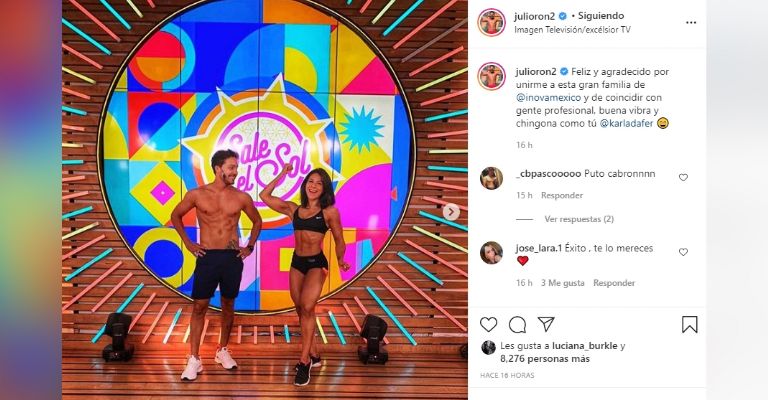Toggle the Siguiendo following status

pyautogui.click(x=601, y=16)
